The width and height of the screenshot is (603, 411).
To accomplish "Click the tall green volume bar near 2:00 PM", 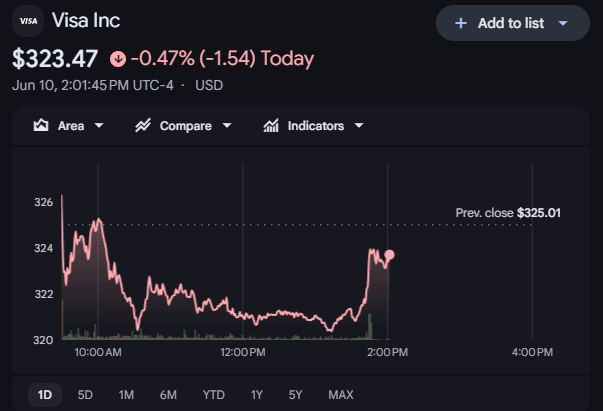I will 370,327.
